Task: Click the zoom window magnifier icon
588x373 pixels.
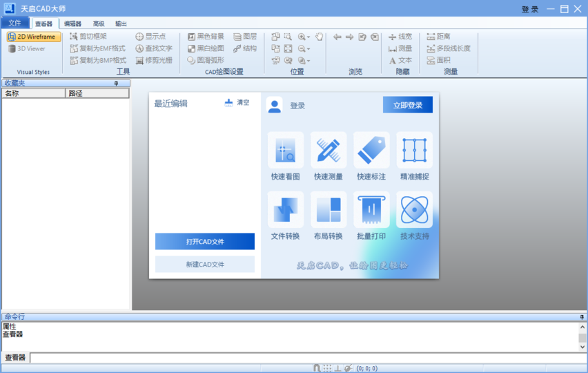Action: click(288, 37)
